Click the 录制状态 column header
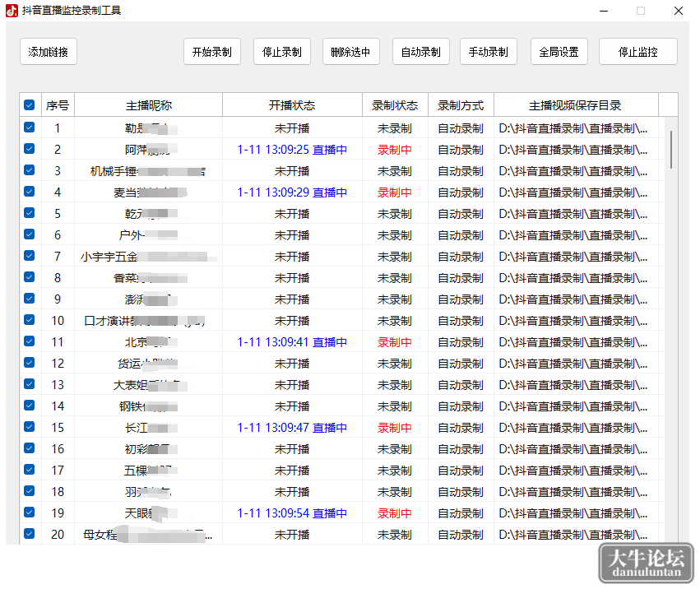Image resolution: width=700 pixels, height=589 pixels. tap(395, 105)
